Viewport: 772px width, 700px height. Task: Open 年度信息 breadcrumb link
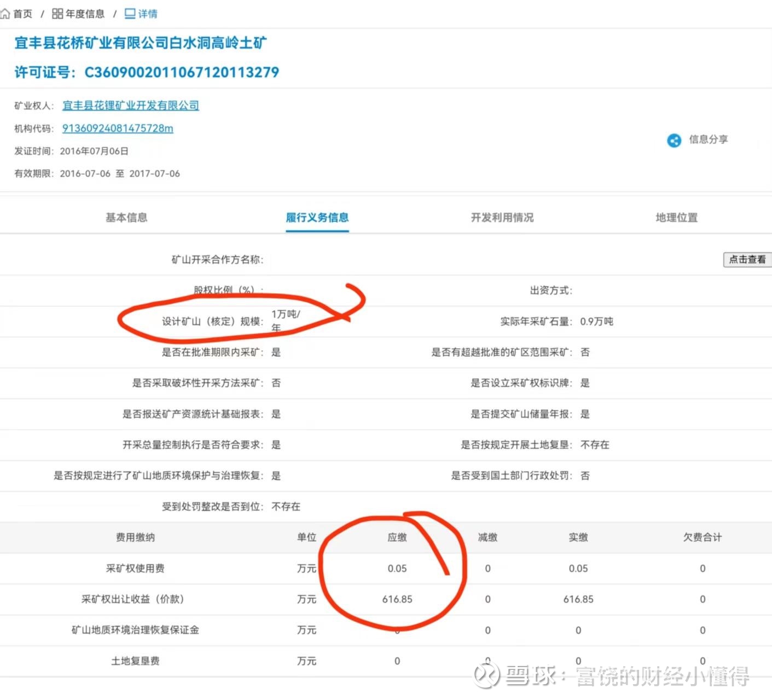tap(85, 14)
